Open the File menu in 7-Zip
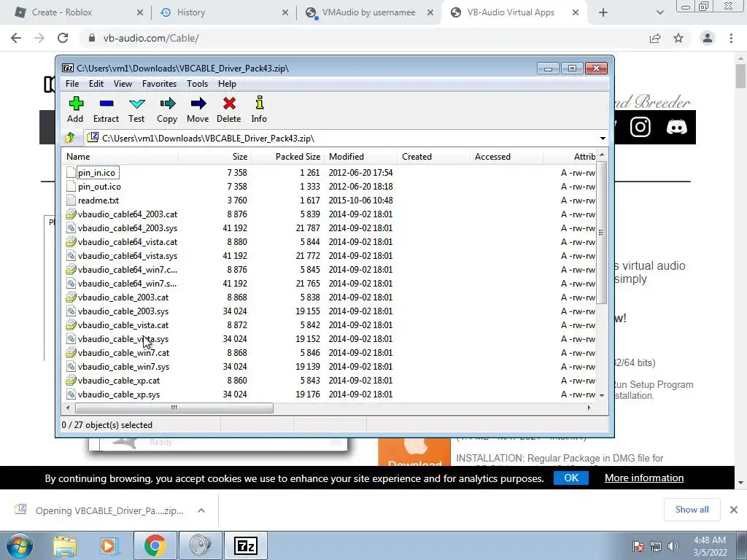Screen dimensions: 747x560 (72, 84)
